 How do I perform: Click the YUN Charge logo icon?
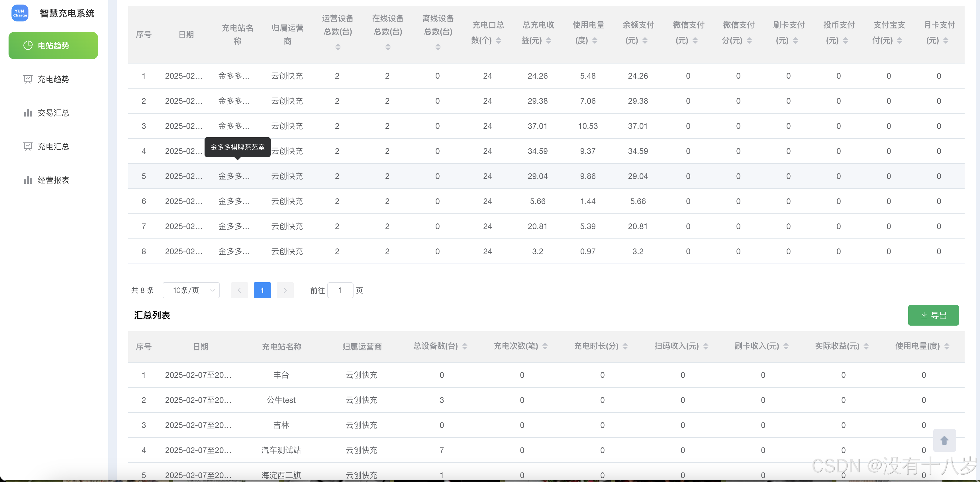(20, 13)
